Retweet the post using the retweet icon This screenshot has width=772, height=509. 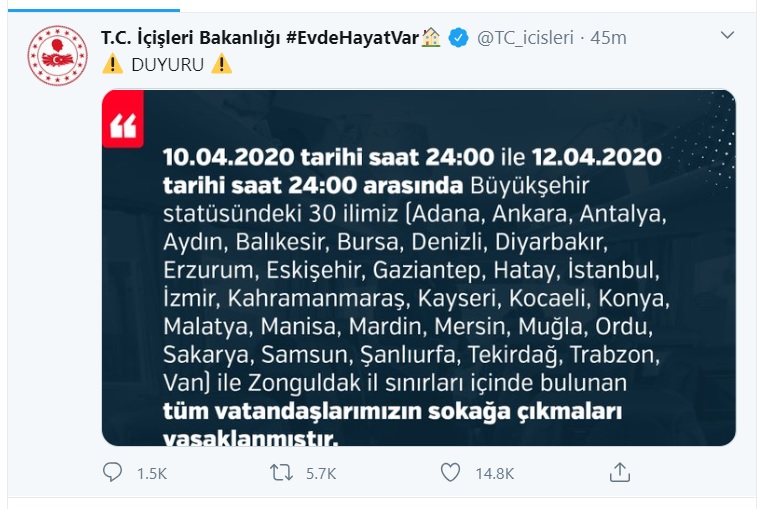tap(281, 473)
